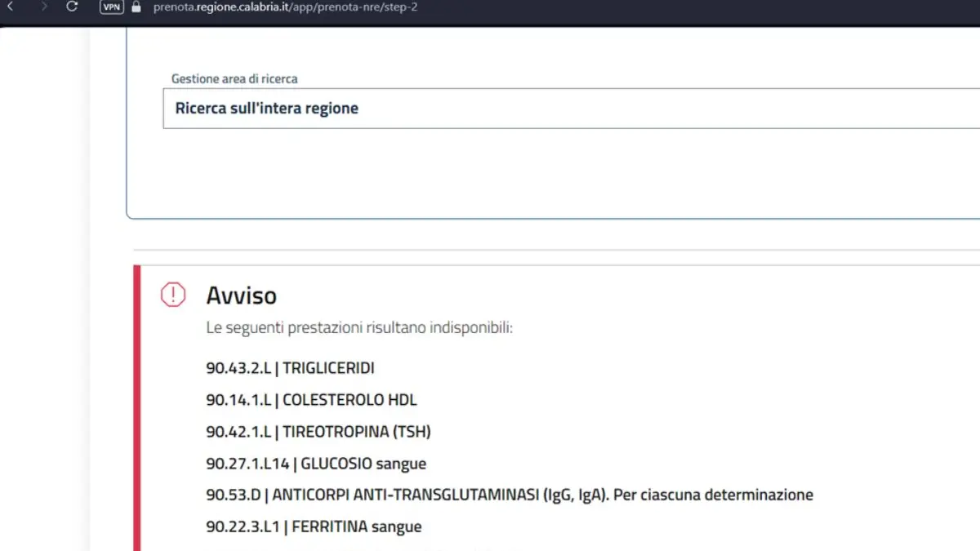Click the Gestione area di ricerca label
Image resolution: width=980 pixels, height=551 pixels.
pos(234,79)
